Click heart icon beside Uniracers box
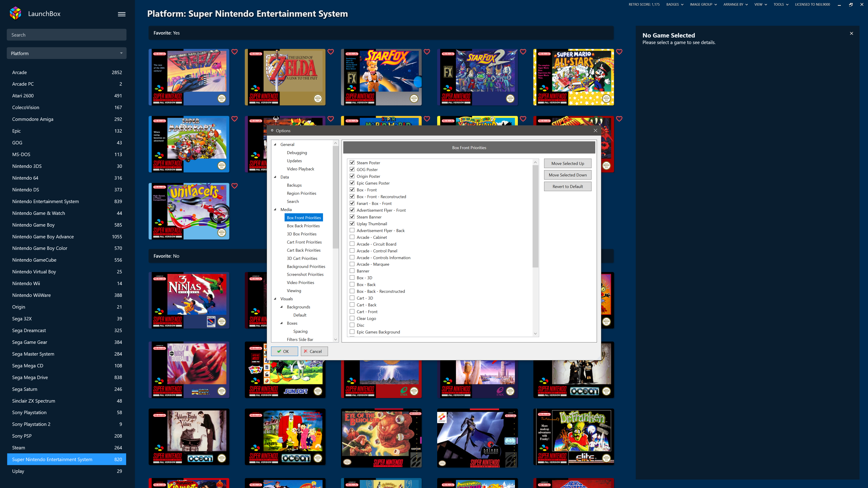This screenshot has width=868, height=488. [235, 185]
